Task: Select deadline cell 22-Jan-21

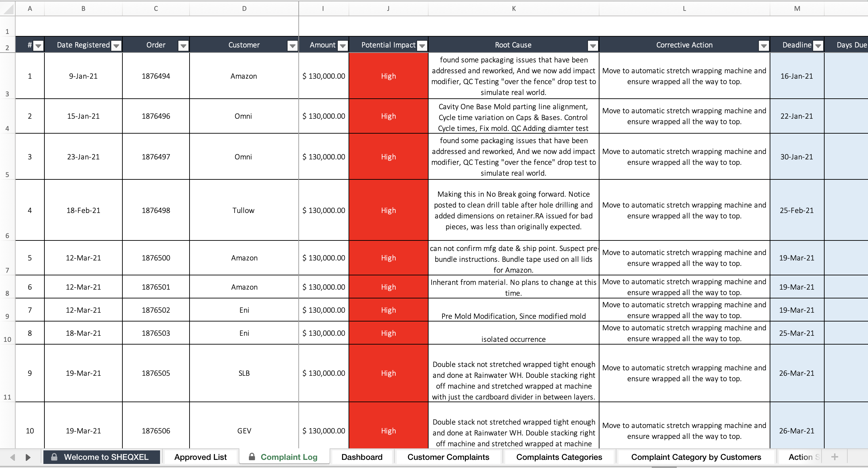Action: pyautogui.click(x=797, y=116)
